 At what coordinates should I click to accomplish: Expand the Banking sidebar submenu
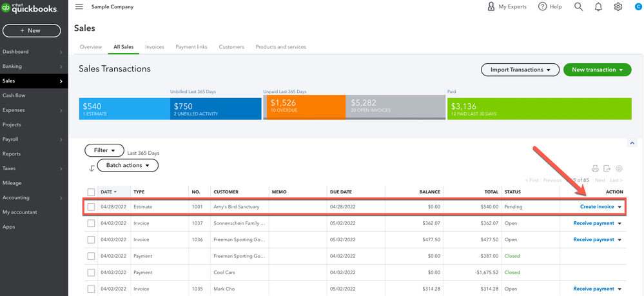point(61,66)
